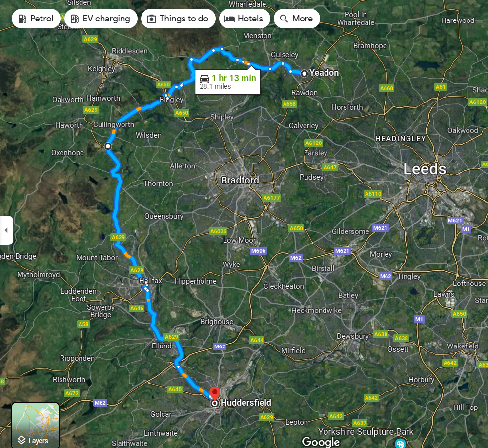This screenshot has width=488, height=448.
Task: Click the Leeds city label
Action: [x=425, y=169]
